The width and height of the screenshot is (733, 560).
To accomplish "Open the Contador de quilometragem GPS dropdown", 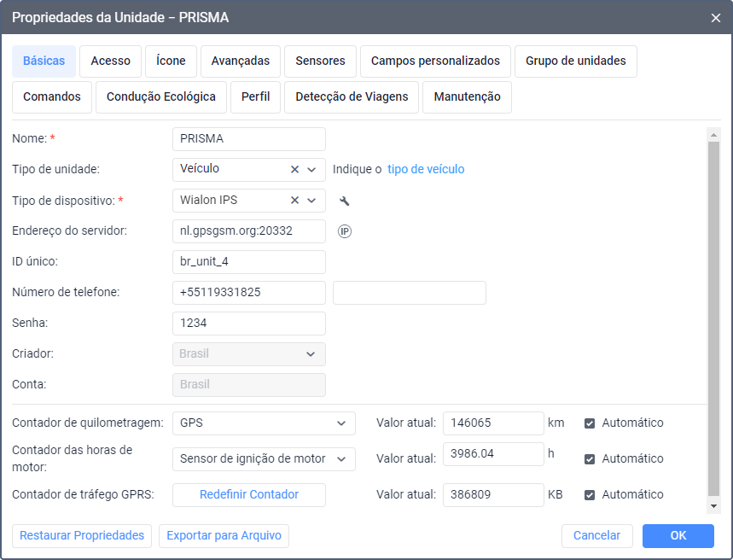I will coord(341,423).
